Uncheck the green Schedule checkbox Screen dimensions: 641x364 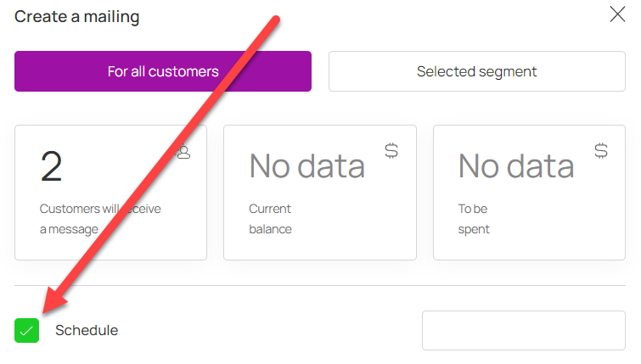pos(27,330)
